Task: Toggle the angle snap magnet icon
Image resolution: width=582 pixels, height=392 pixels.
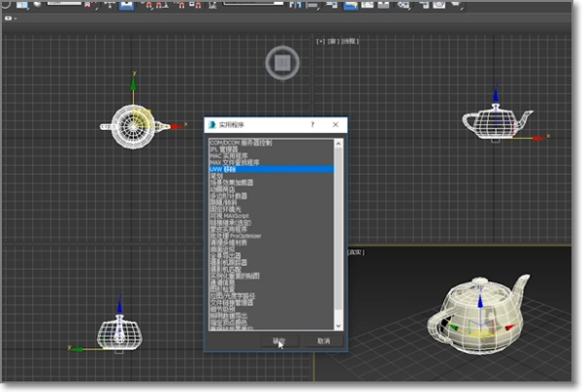Action: 161,5
